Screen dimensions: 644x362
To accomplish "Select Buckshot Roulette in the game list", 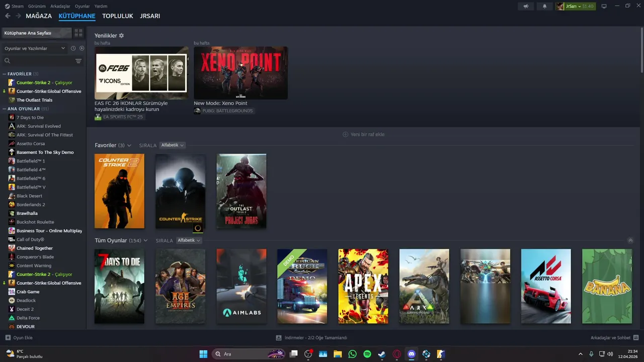I will [x=35, y=222].
